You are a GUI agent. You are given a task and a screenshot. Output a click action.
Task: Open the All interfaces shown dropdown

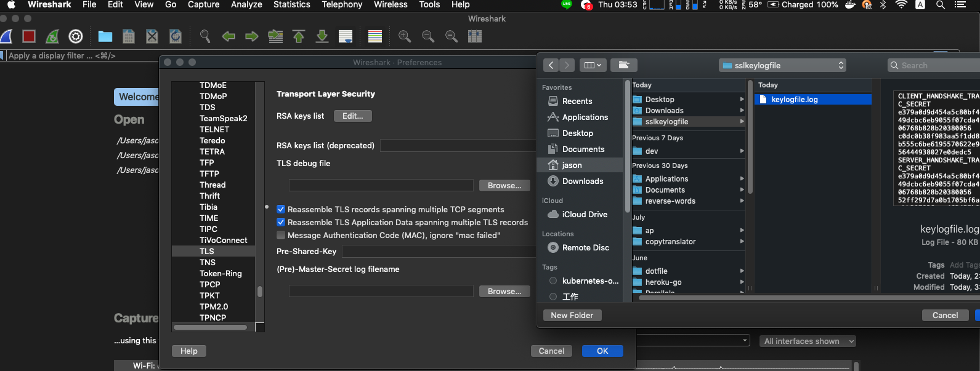(x=808, y=341)
